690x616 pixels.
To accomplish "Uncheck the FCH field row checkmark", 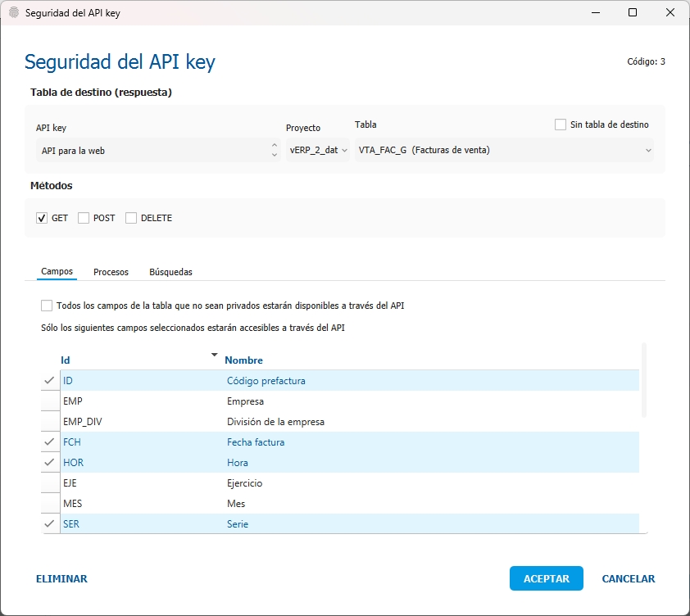I will [x=50, y=442].
